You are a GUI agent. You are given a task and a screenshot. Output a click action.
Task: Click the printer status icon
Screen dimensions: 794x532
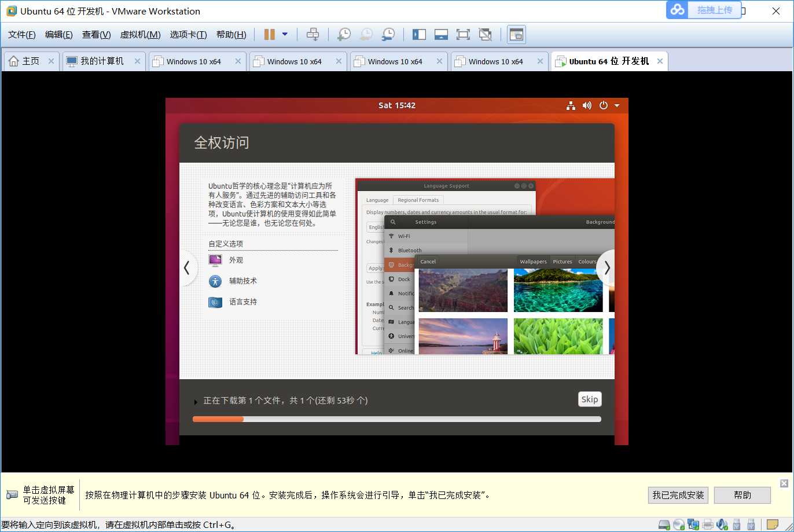pos(708,525)
